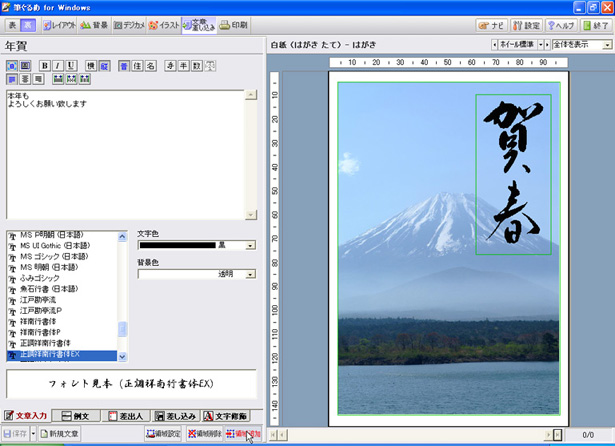The width and height of the screenshot is (615, 446).
Task: Open the イラスト illustration tool
Action: point(163,25)
